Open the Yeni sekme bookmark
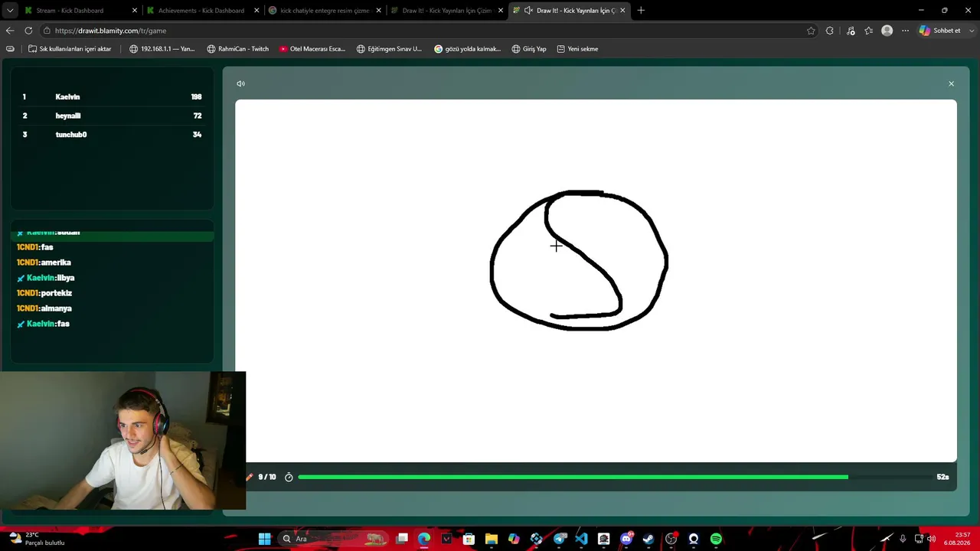The width and height of the screenshot is (980, 551). pos(577,49)
